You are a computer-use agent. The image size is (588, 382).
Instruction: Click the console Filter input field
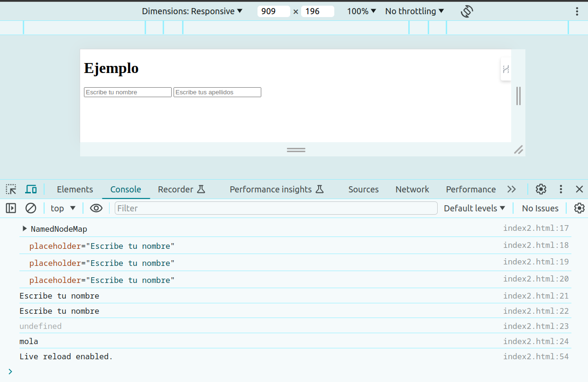[276, 208]
